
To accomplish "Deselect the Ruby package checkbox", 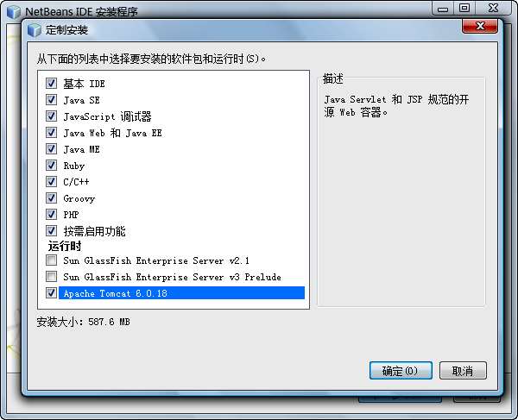I will pyautogui.click(x=51, y=165).
